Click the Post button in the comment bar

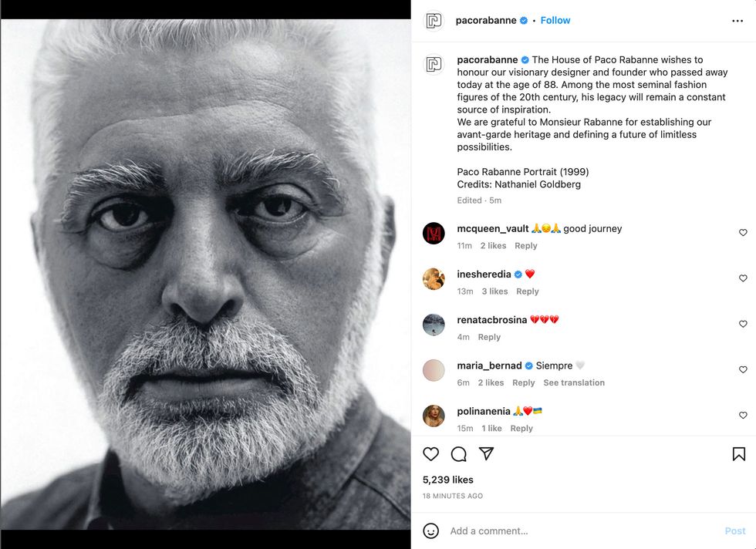point(734,530)
